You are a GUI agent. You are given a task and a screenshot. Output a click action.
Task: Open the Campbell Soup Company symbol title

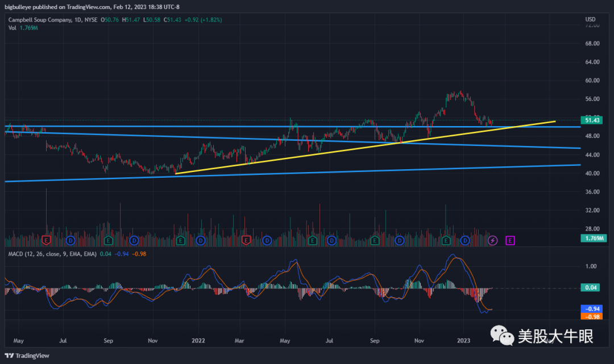[40, 19]
